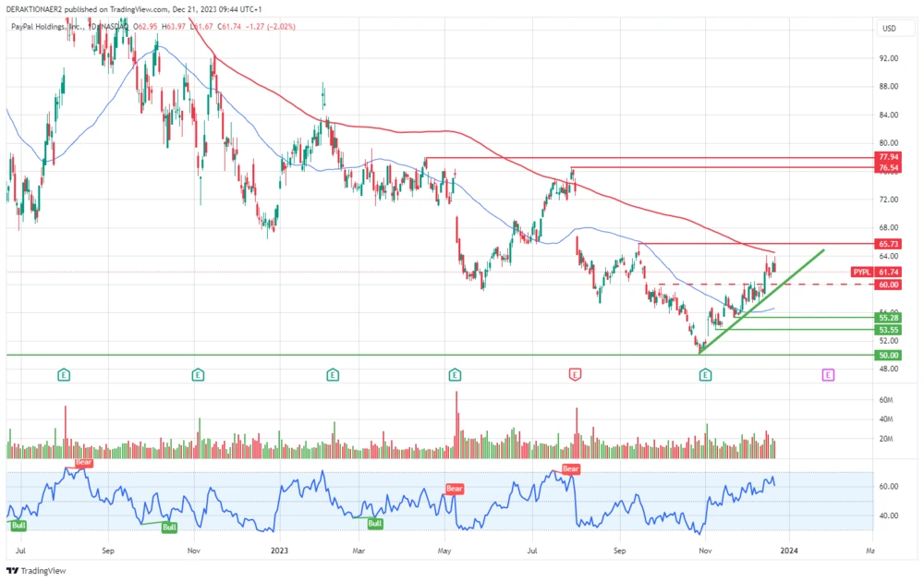Screen dimensions: 924x582
Task: Click the green earnings "E" marker below November
Action: [704, 375]
